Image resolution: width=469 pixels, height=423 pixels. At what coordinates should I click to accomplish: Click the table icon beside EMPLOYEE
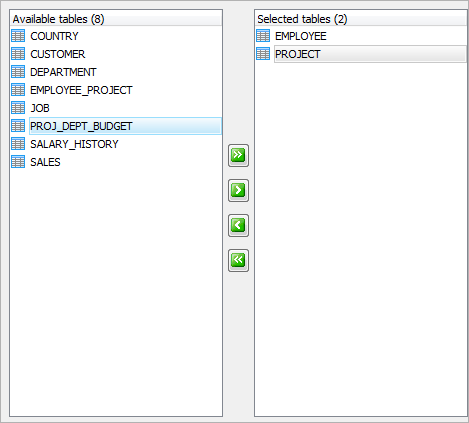point(263,36)
